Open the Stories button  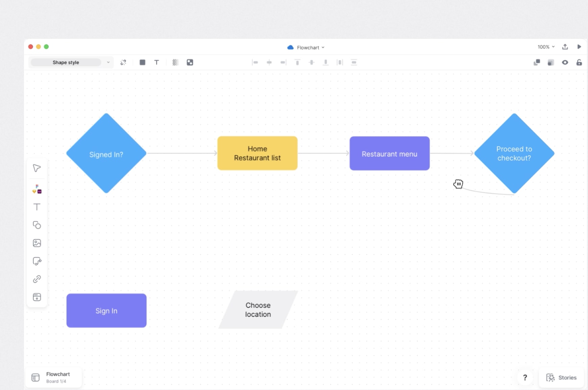[561, 378]
